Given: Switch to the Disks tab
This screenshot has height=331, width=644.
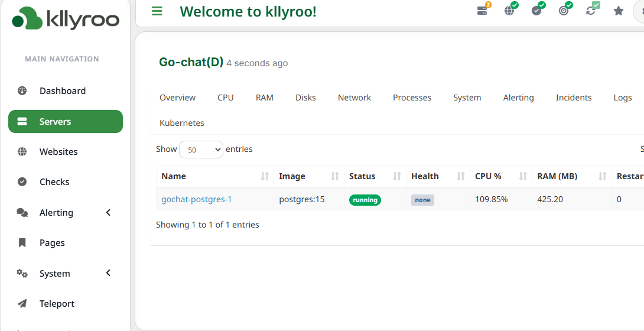Looking at the screenshot, I should pos(305,98).
